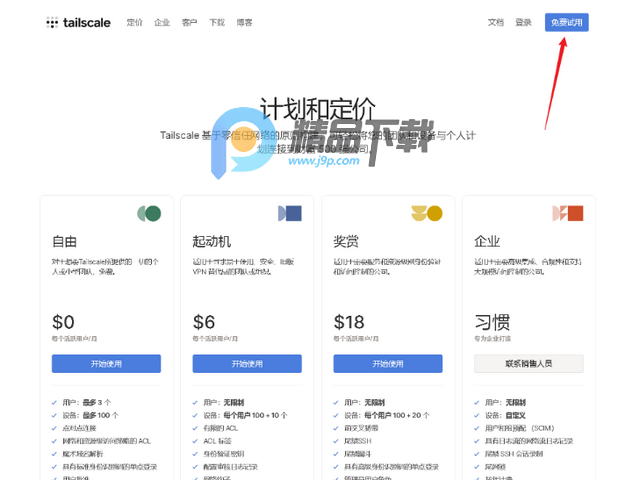Click the $0 price
The height and width of the screenshot is (480, 640).
tap(63, 322)
